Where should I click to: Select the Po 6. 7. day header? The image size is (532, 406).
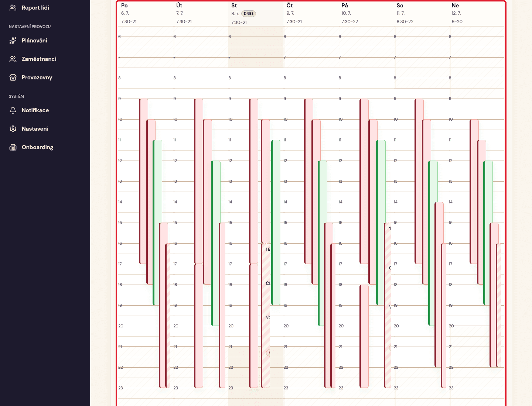145,13
